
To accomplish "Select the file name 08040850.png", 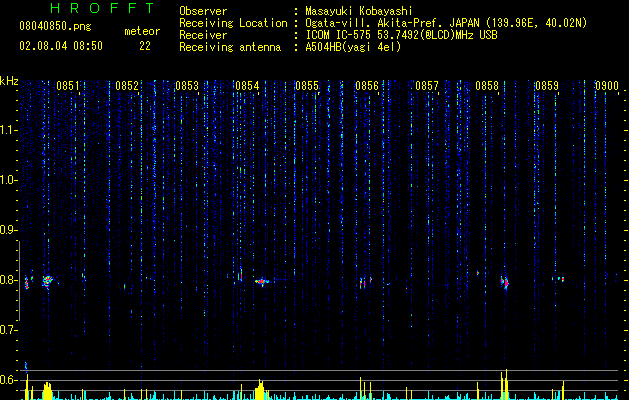I will click(x=55, y=27).
